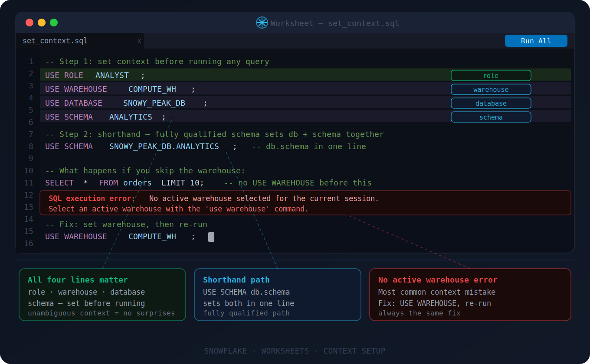Select line number 1 in the gutter
This screenshot has width=590, height=364.
31,62
